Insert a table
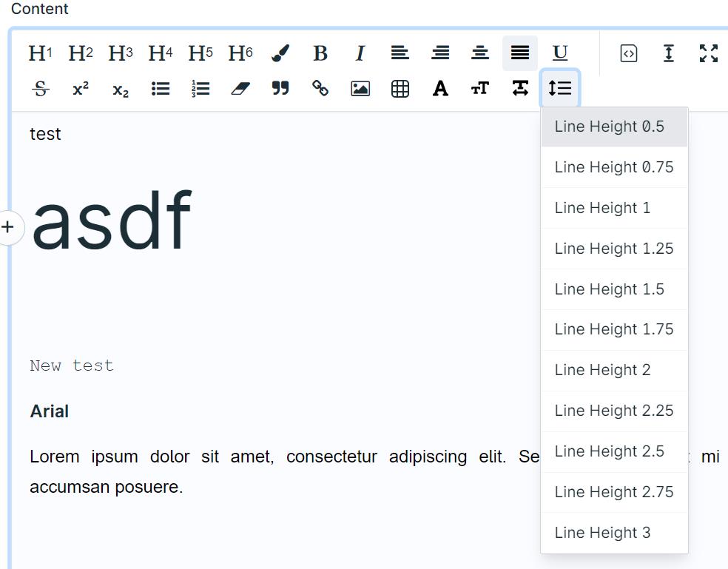 [x=400, y=88]
